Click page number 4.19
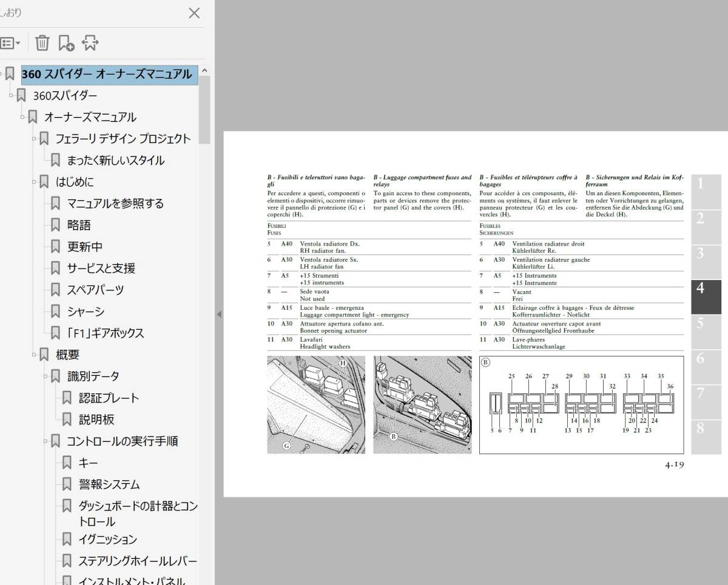Viewport: 728px width, 585px height. click(674, 466)
